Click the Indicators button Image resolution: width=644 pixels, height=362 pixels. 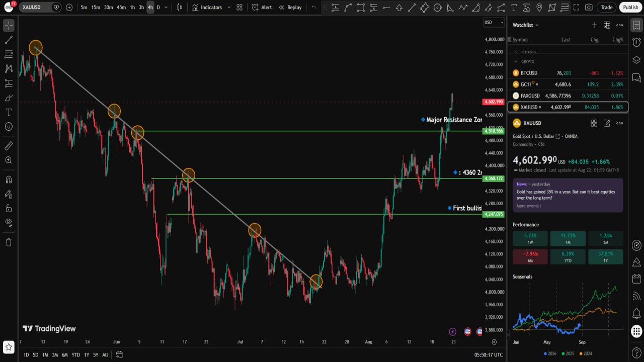click(x=207, y=8)
